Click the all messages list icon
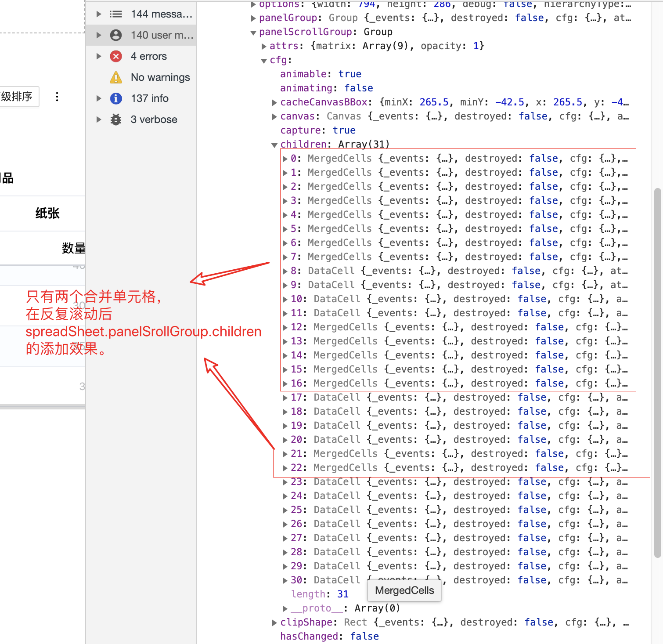This screenshot has width=663, height=644. click(115, 14)
